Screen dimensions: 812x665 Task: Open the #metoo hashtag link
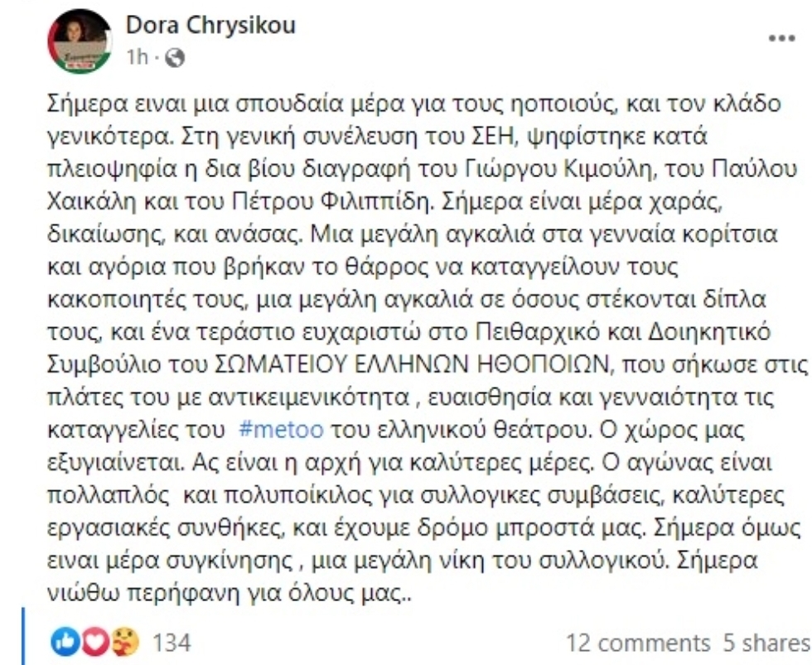[282, 429]
